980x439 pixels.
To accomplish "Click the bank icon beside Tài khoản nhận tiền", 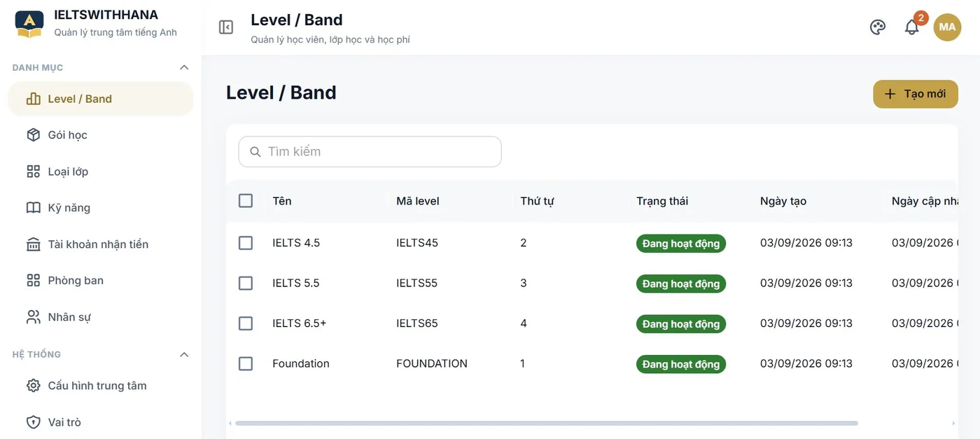I will 33,244.
